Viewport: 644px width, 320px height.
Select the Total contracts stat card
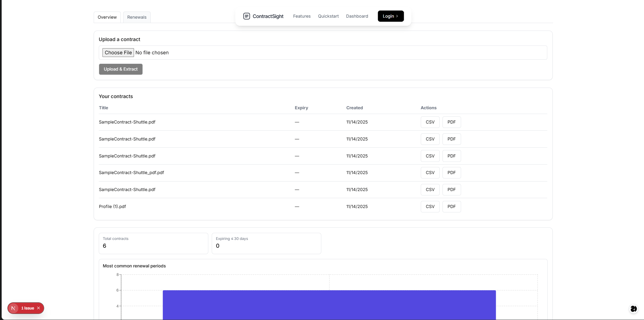pyautogui.click(x=153, y=243)
